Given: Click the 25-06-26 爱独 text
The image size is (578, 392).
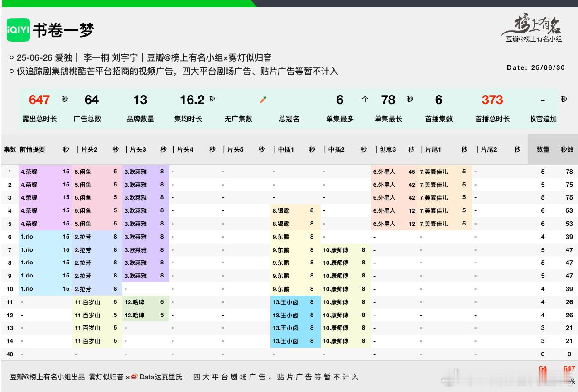Looking at the screenshot, I should click(x=44, y=57).
